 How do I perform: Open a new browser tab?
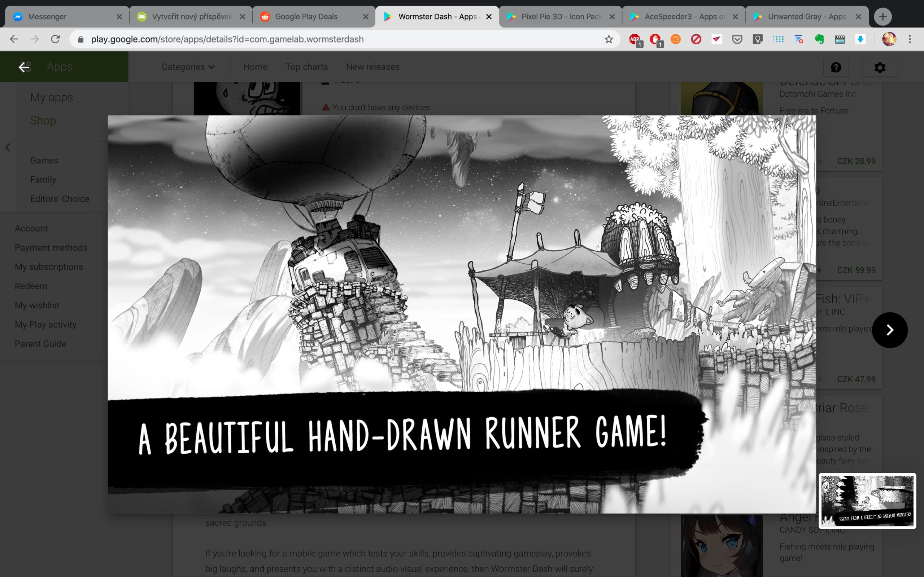click(882, 17)
